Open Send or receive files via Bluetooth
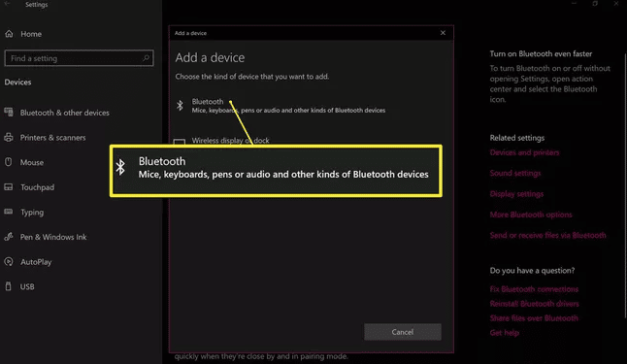Viewport: 627px width, 364px height. (547, 235)
